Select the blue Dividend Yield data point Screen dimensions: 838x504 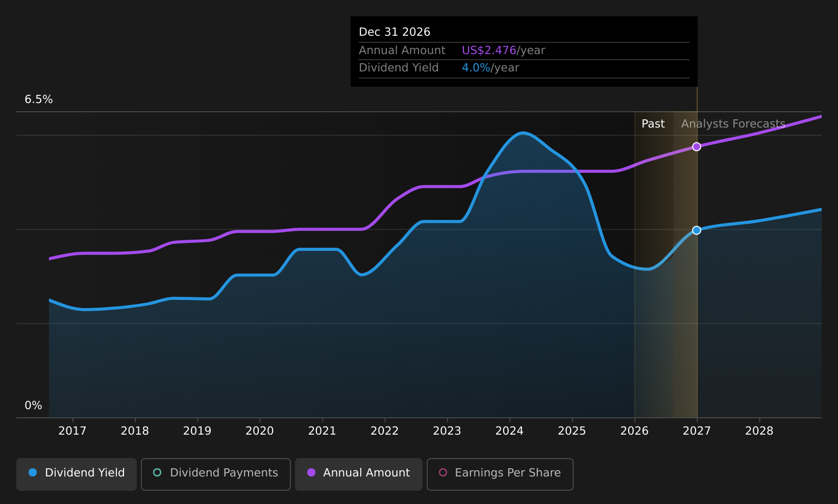697,230
